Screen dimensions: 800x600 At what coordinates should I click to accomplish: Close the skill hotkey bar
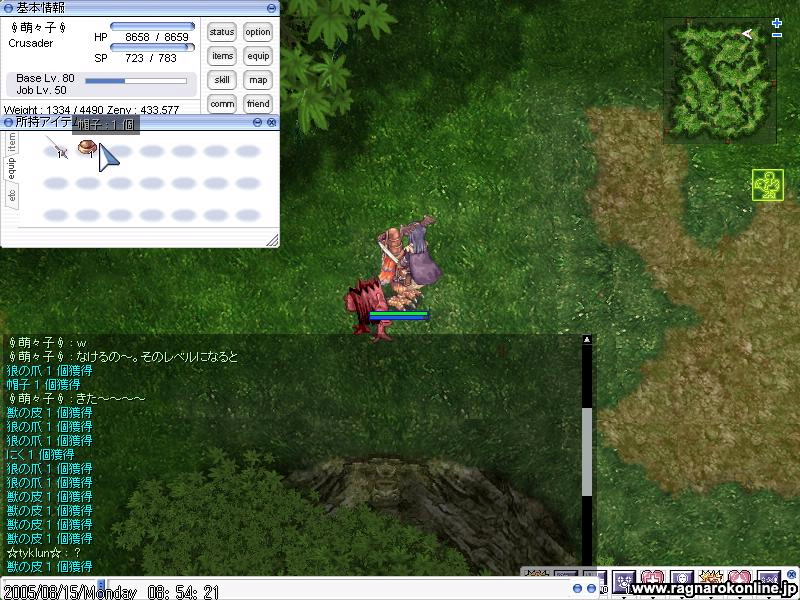[792, 574]
